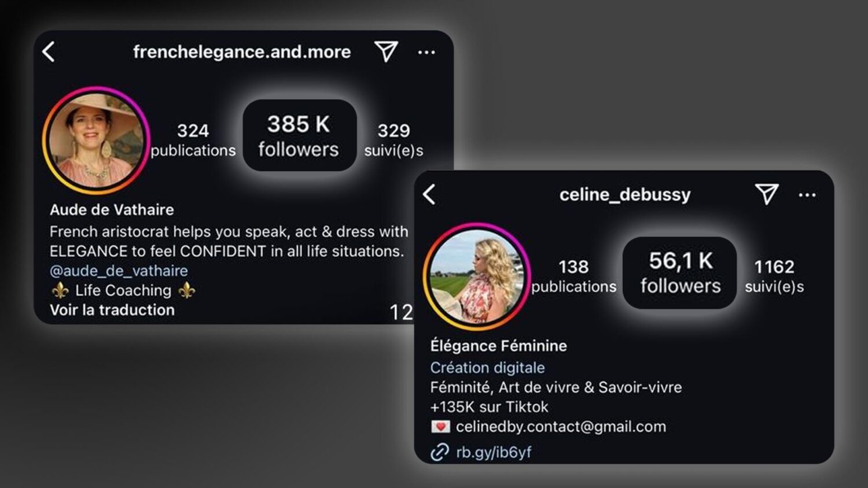View the 138 publications count
The image size is (868, 488).
[x=573, y=276]
